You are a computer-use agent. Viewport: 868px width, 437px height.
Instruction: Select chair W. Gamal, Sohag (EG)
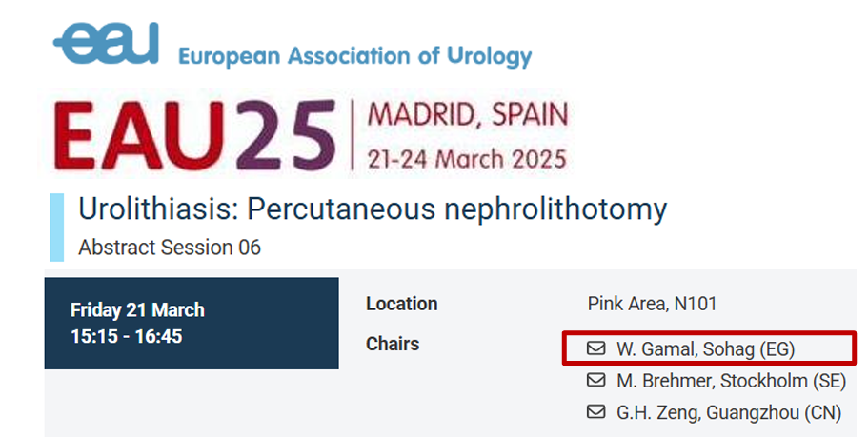(x=705, y=349)
